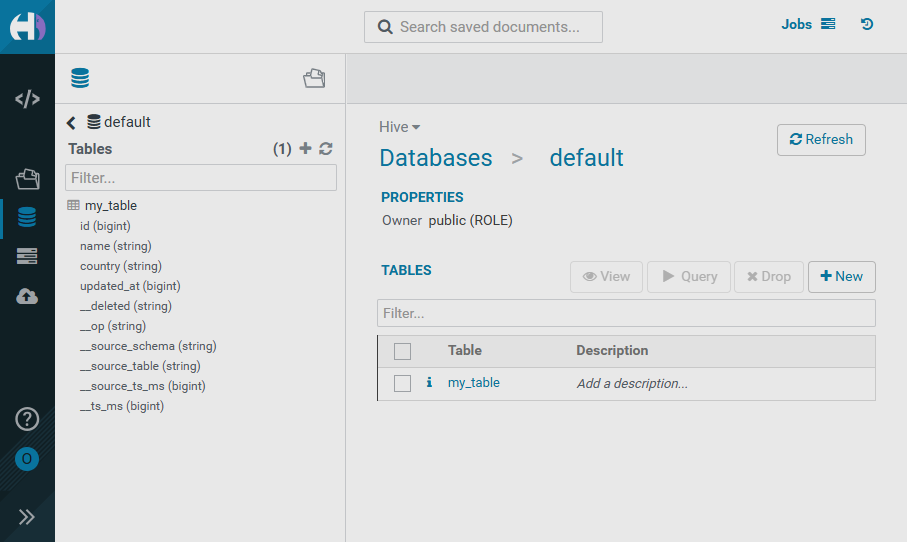907x542 pixels.
Task: Open the help question mark icon
Action: point(27,419)
